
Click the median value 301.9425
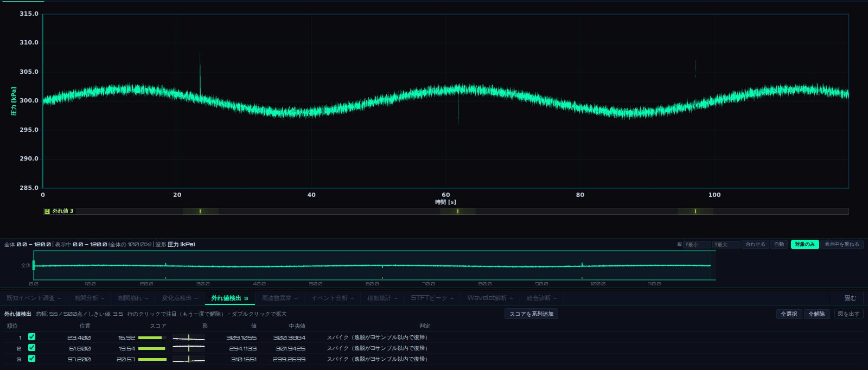tap(290, 348)
